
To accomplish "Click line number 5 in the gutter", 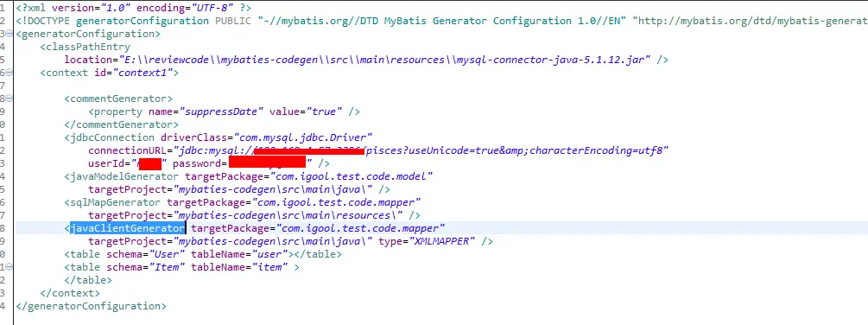I will 3,60.
